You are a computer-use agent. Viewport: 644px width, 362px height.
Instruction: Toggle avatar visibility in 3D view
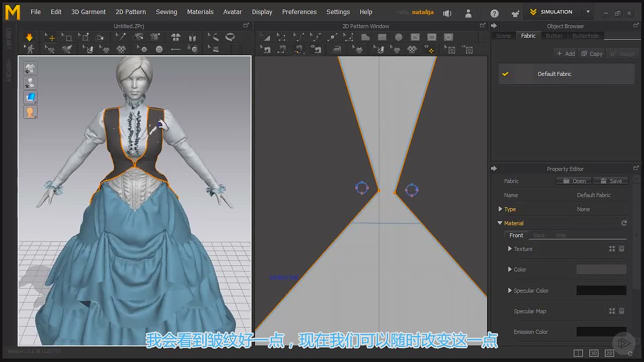30,83
